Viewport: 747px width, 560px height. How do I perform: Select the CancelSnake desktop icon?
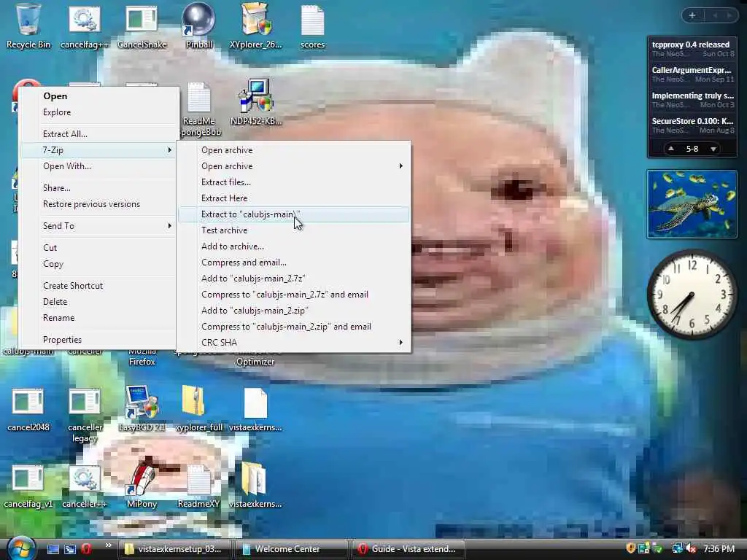pyautogui.click(x=142, y=26)
